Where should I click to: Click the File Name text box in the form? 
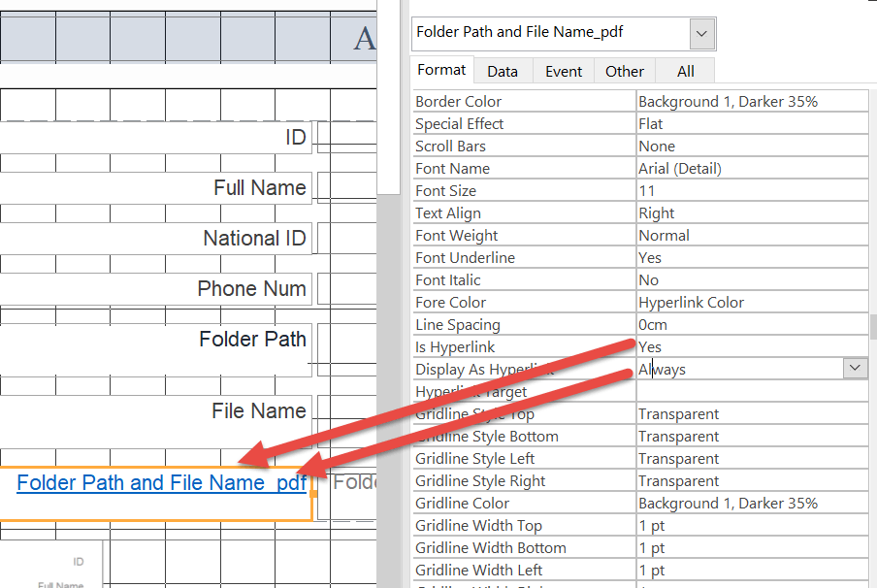(x=346, y=422)
